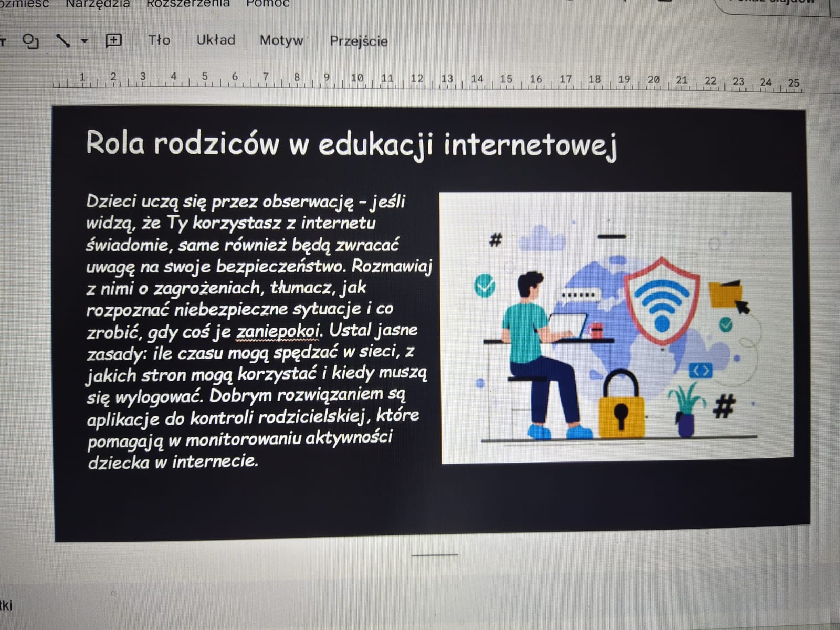
Task: Open the Rozszerzenia menu
Action: click(187, 4)
